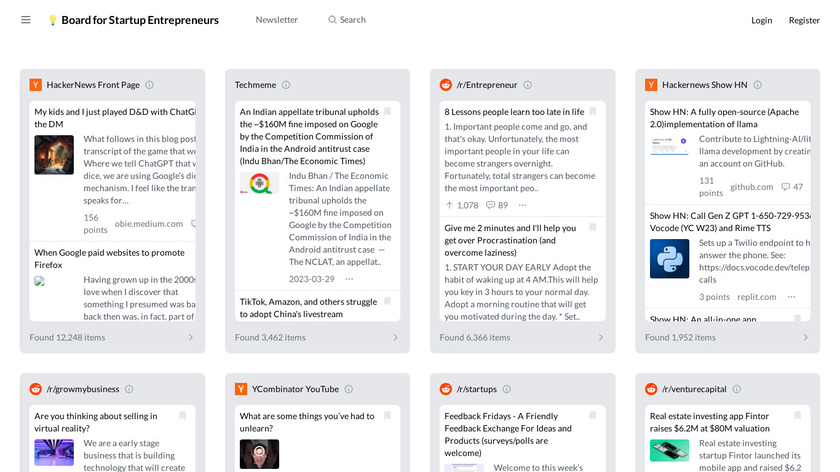Bookmark the Indian appellate tribunal article
This screenshot has height=472, width=840.
coord(388,112)
